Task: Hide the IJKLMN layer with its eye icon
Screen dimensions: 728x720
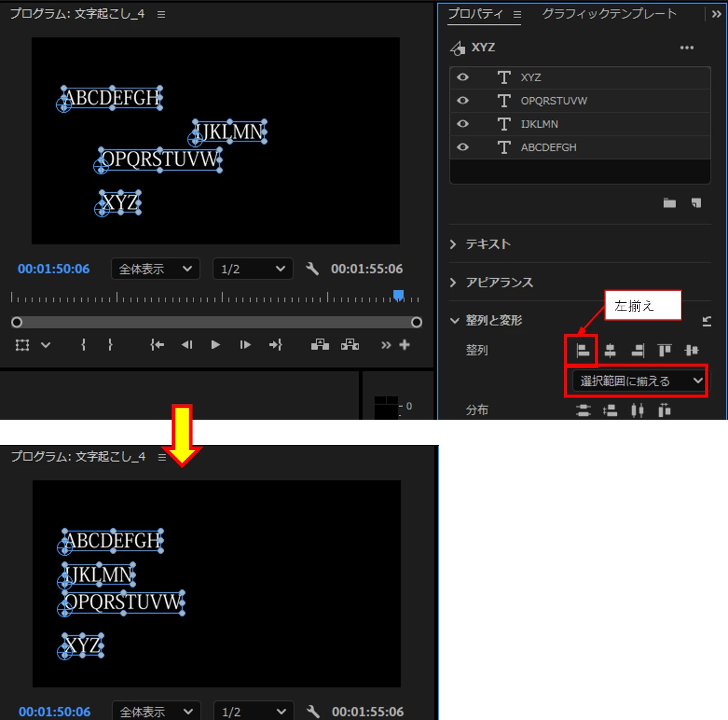Action: point(463,124)
